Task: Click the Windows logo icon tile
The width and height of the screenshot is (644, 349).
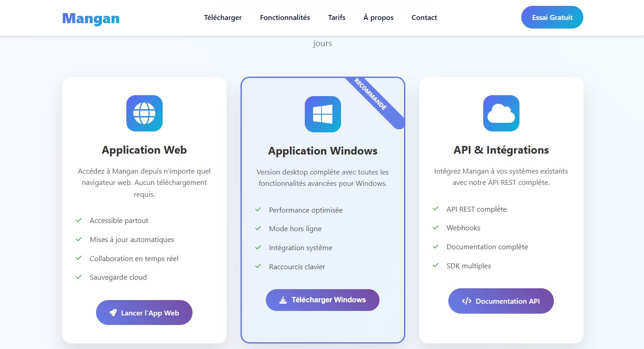Action: (x=322, y=114)
